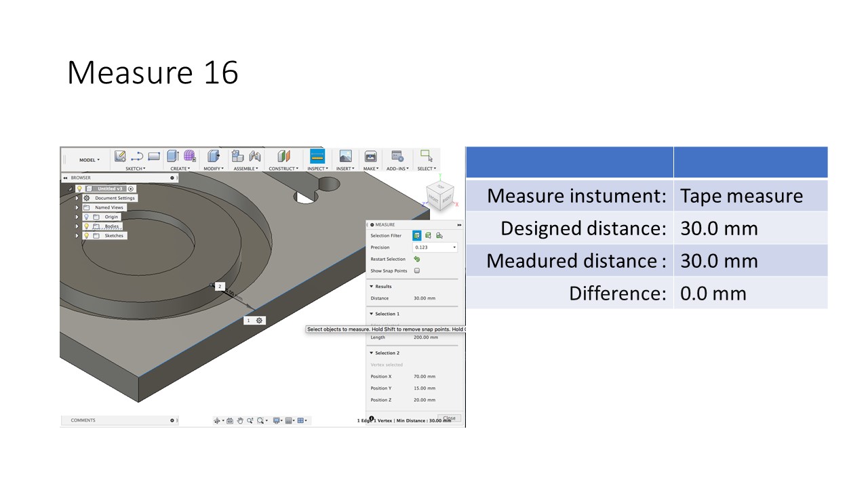Click the Extrude icon in Create
Viewport: 868px width, 488px height.
click(x=173, y=156)
